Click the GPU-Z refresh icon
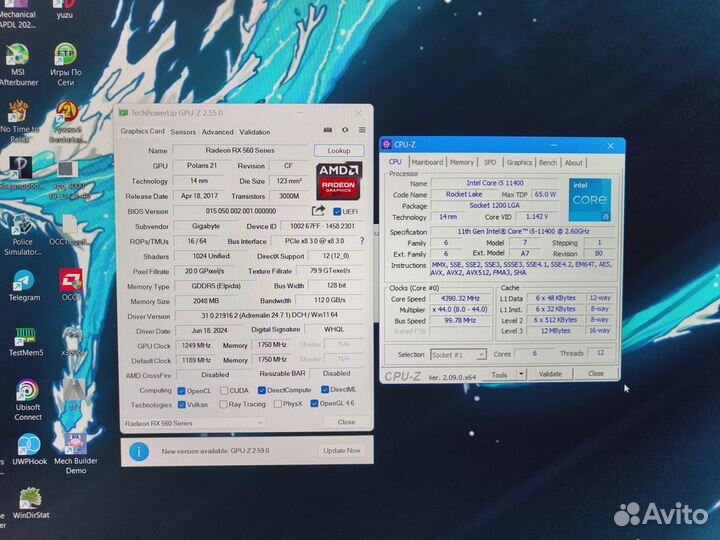 [345, 130]
